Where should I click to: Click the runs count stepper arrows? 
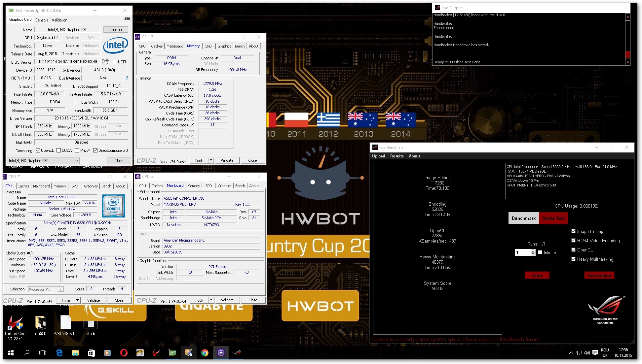click(533, 252)
